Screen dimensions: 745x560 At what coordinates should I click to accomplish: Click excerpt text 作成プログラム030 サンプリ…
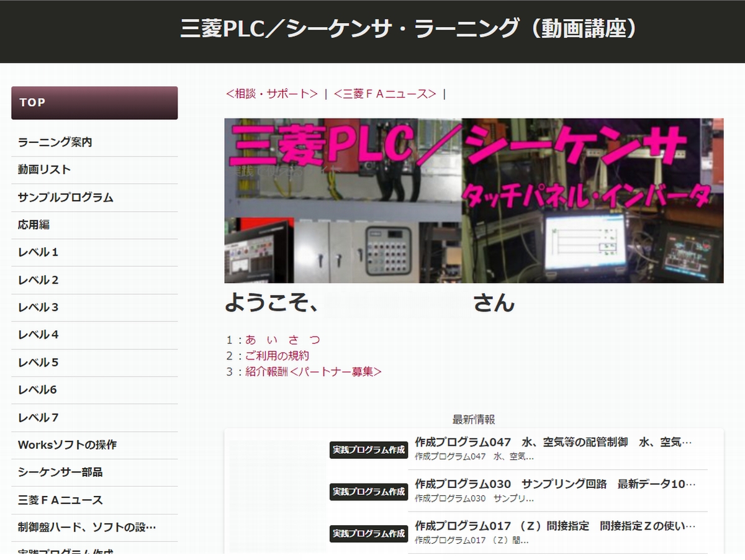click(474, 499)
